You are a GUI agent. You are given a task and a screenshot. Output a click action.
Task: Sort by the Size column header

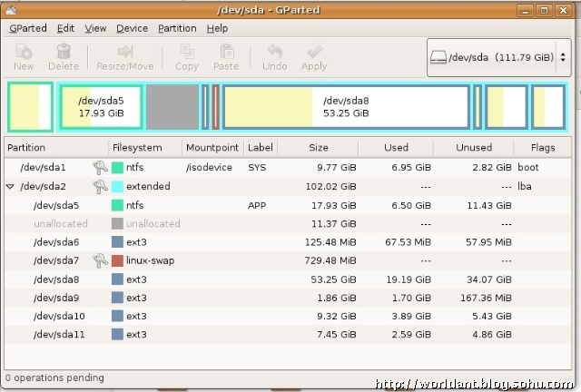319,147
